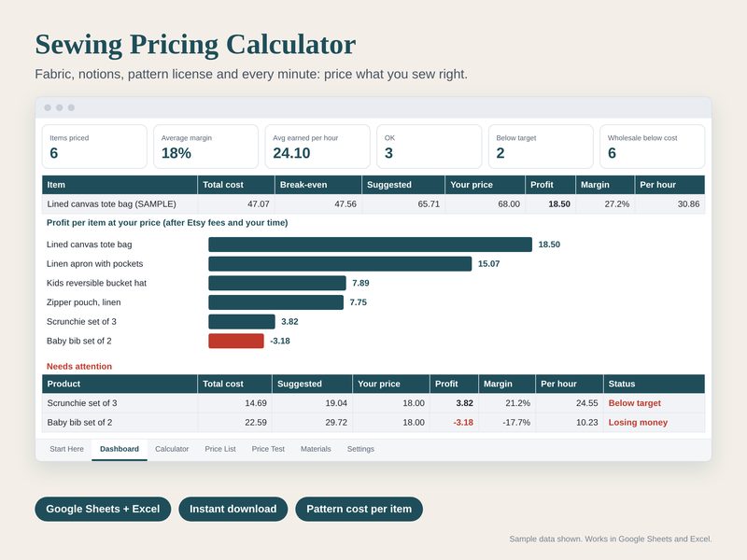Click the 15.07 bar value label

click(x=488, y=264)
